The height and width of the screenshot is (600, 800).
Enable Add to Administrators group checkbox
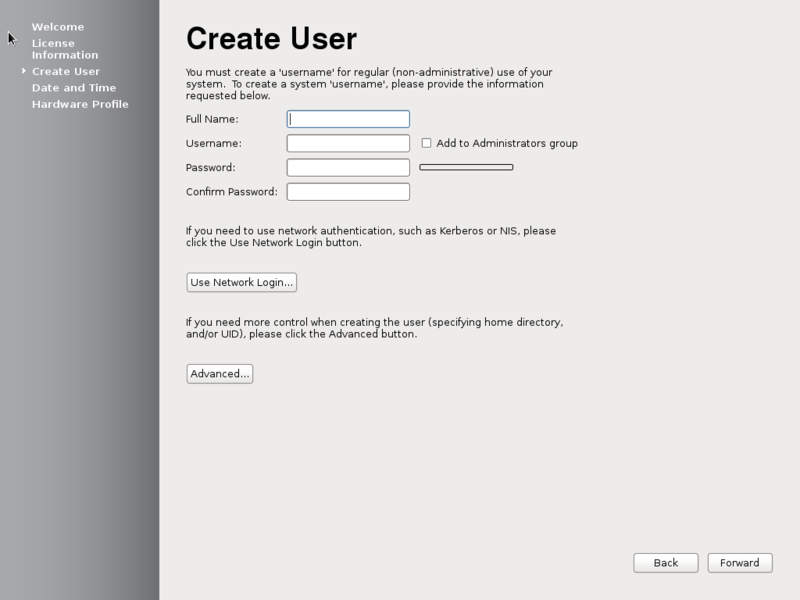(426, 143)
